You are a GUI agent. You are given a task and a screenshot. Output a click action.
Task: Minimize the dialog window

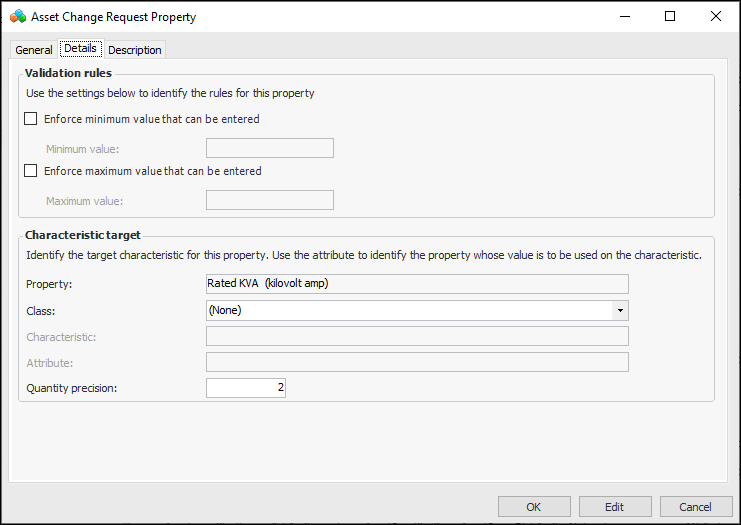[x=624, y=16]
